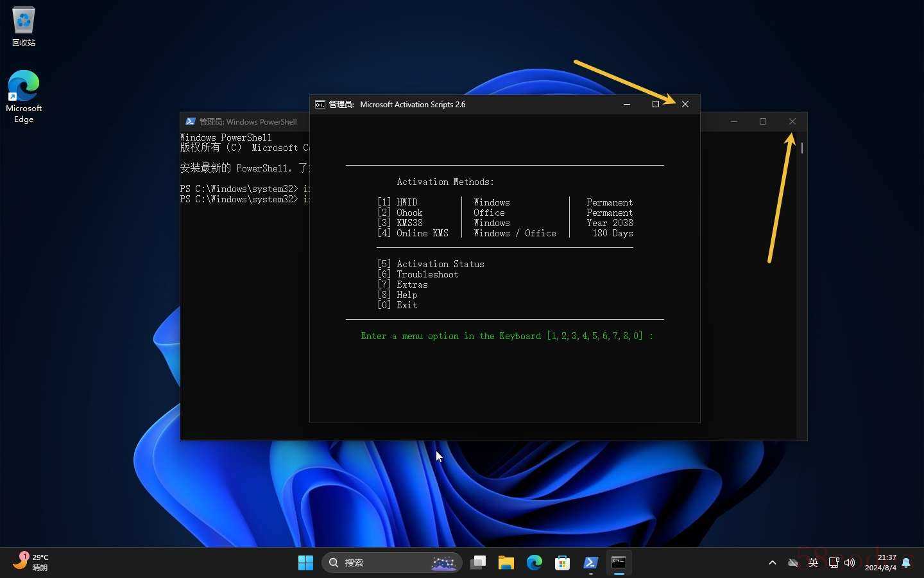Minimize the Windows PowerShell window
Image resolution: width=924 pixels, height=578 pixels.
tap(734, 121)
